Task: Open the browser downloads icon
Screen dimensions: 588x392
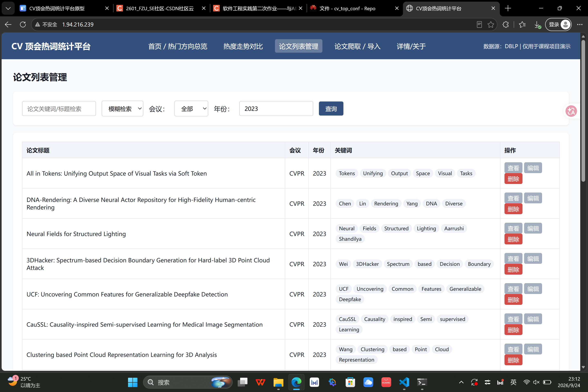Action: [537, 24]
